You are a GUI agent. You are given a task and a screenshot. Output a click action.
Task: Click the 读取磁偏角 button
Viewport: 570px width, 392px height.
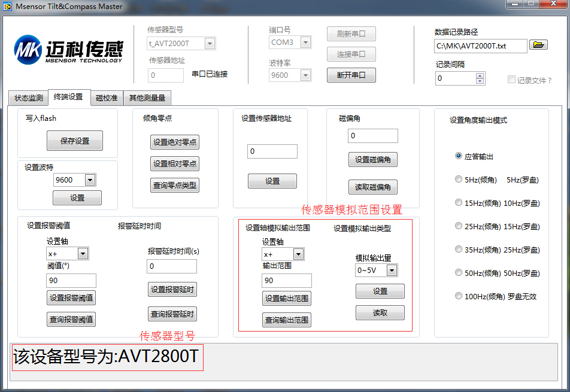tap(373, 187)
